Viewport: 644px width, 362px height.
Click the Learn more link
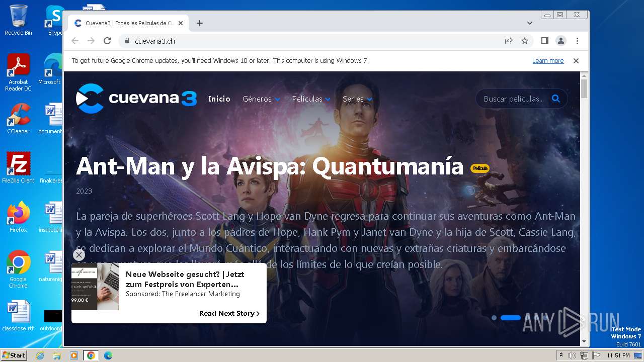click(x=548, y=60)
